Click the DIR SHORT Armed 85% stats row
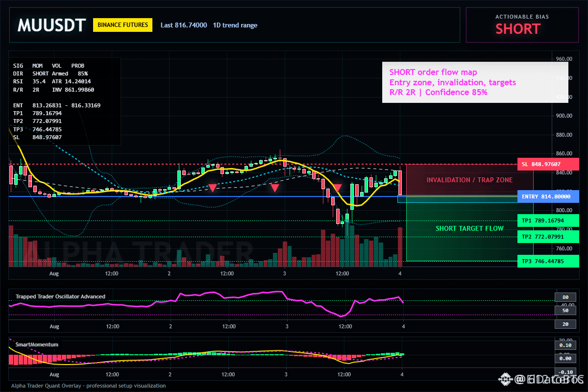The image size is (588, 392). [50, 73]
